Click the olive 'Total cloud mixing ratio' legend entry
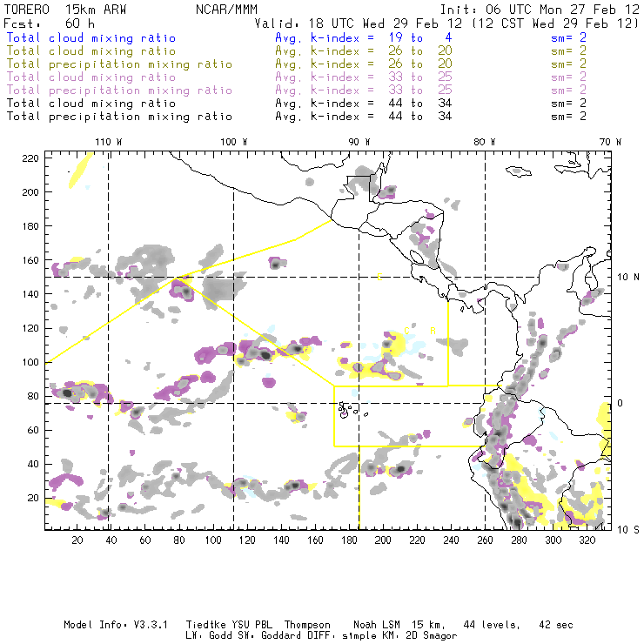Viewport: 644px width, 644px height. 91,51
